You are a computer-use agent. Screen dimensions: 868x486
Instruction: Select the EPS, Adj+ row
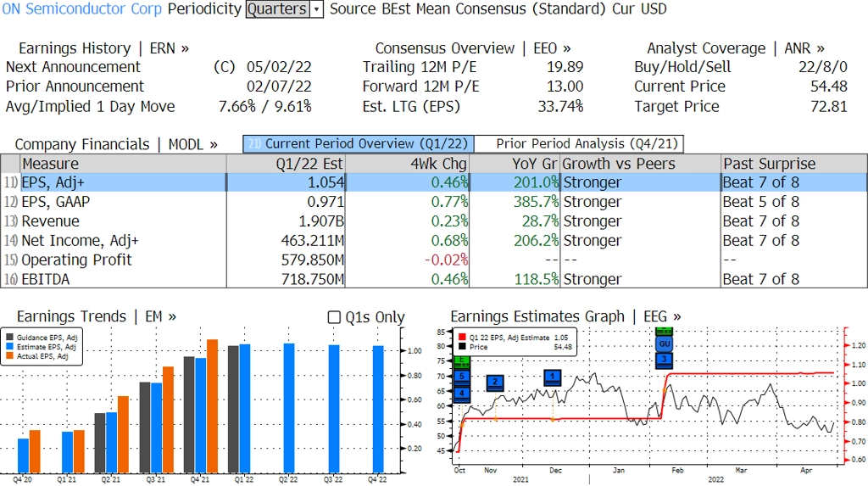point(434,182)
